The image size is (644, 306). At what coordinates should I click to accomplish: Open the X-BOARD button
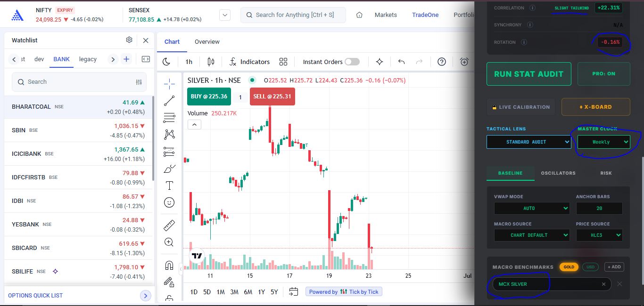(596, 107)
